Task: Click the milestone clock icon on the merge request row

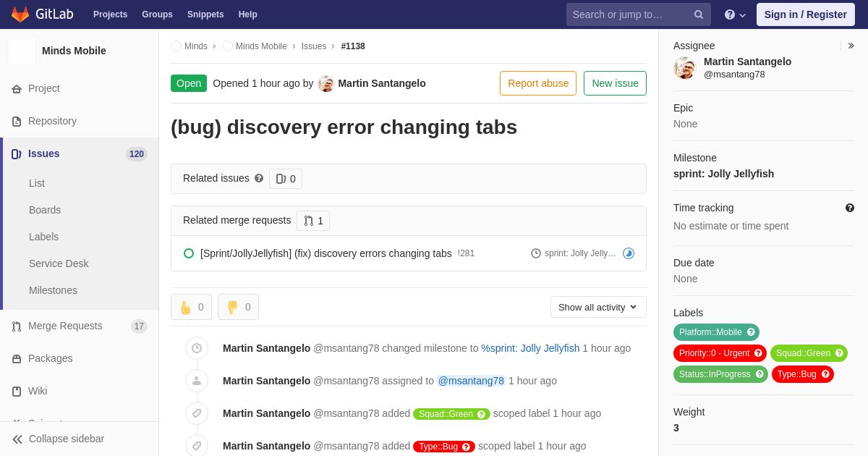Action: (x=536, y=253)
